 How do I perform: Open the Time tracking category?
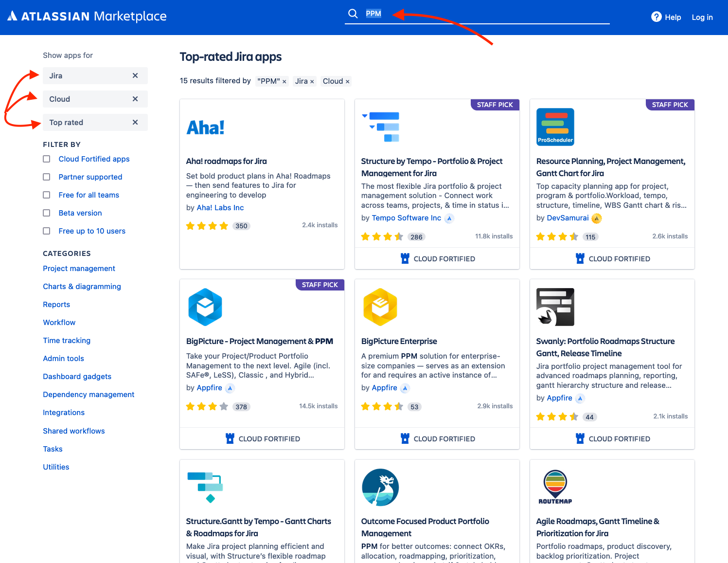[x=67, y=340]
